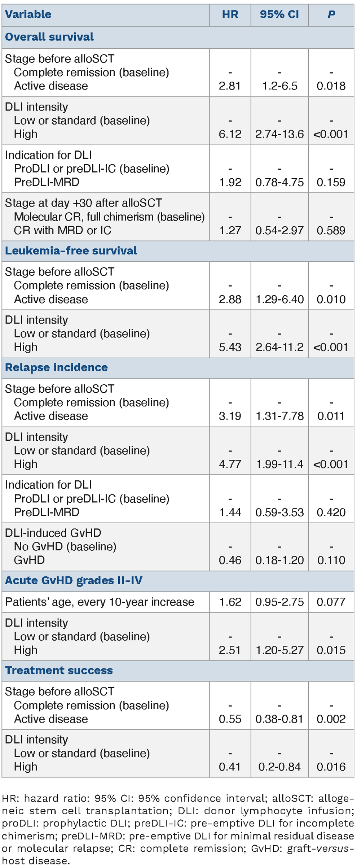This screenshot has width=357, height=868.
Task: Select the hazard ratio value 3.19
Action: [x=230, y=416]
